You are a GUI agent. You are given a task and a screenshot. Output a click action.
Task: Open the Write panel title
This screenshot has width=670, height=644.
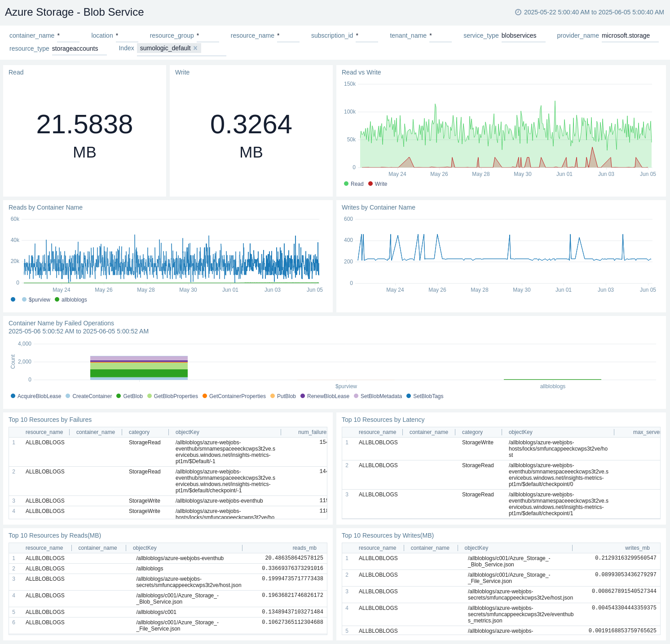pyautogui.click(x=182, y=72)
